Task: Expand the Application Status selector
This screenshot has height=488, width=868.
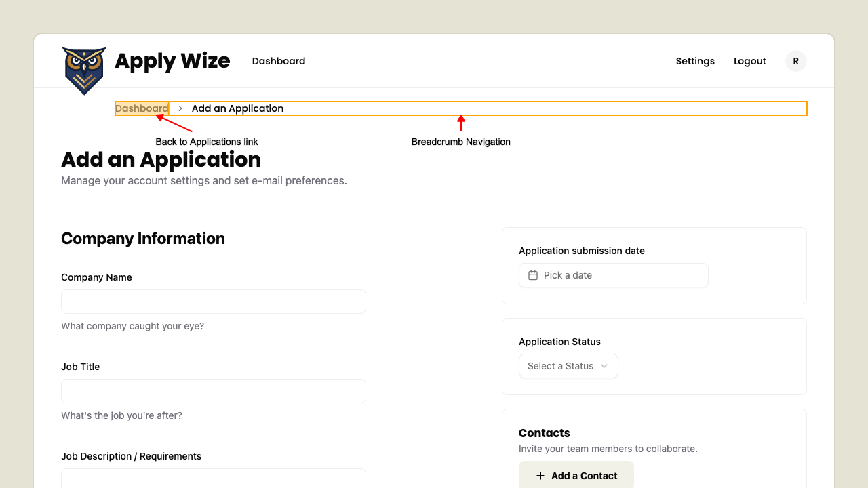Action: click(568, 366)
